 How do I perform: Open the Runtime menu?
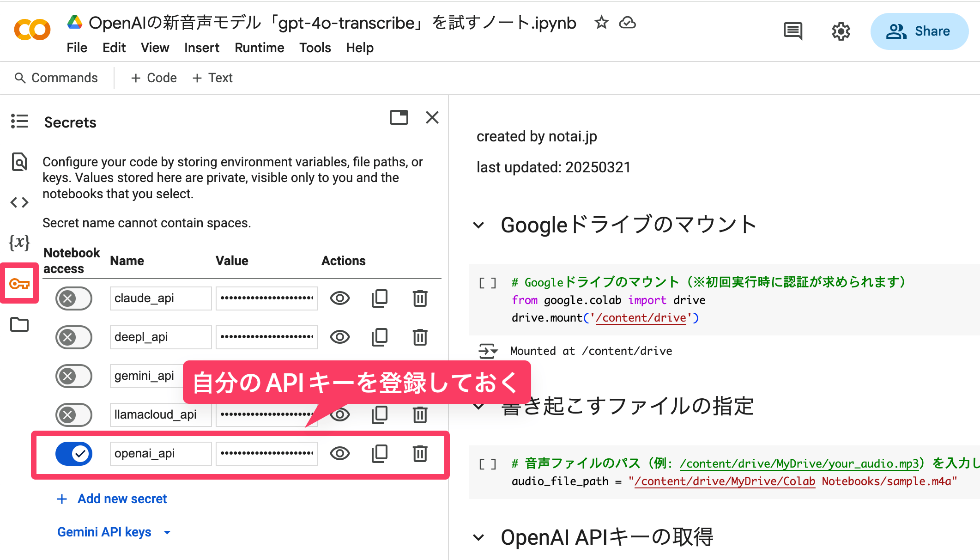[259, 48]
